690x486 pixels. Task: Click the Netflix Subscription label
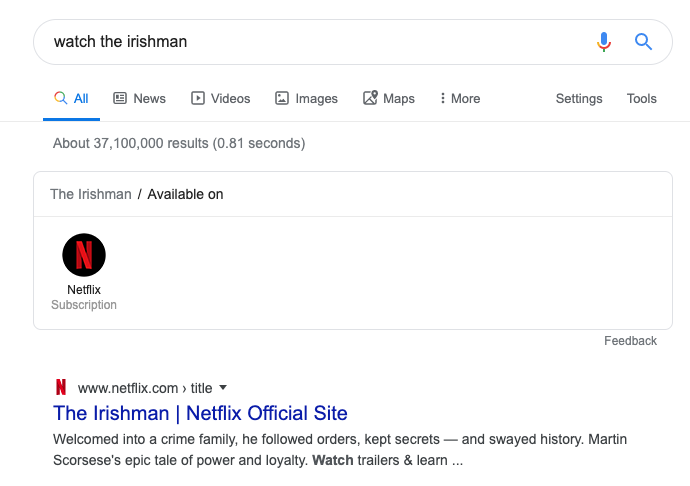(x=84, y=305)
